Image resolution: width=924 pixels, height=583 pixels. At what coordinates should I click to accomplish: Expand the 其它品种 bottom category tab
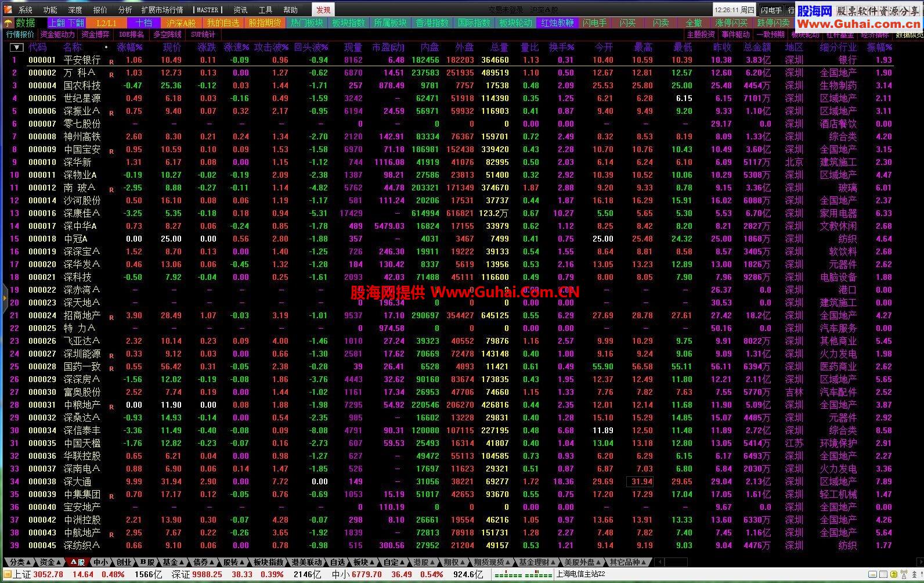(x=627, y=562)
